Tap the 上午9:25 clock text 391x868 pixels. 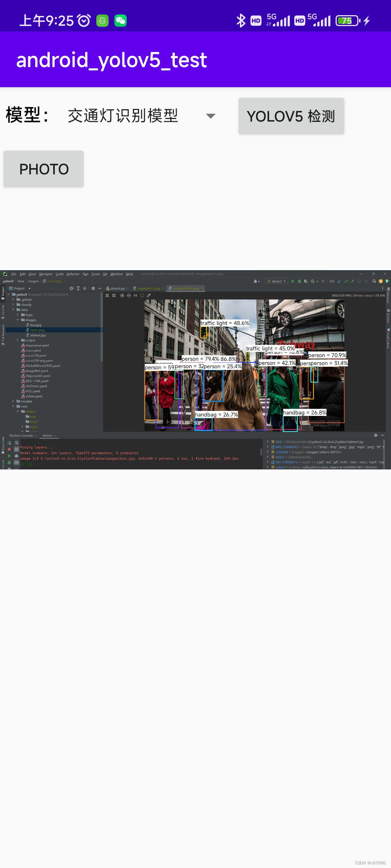(46, 21)
